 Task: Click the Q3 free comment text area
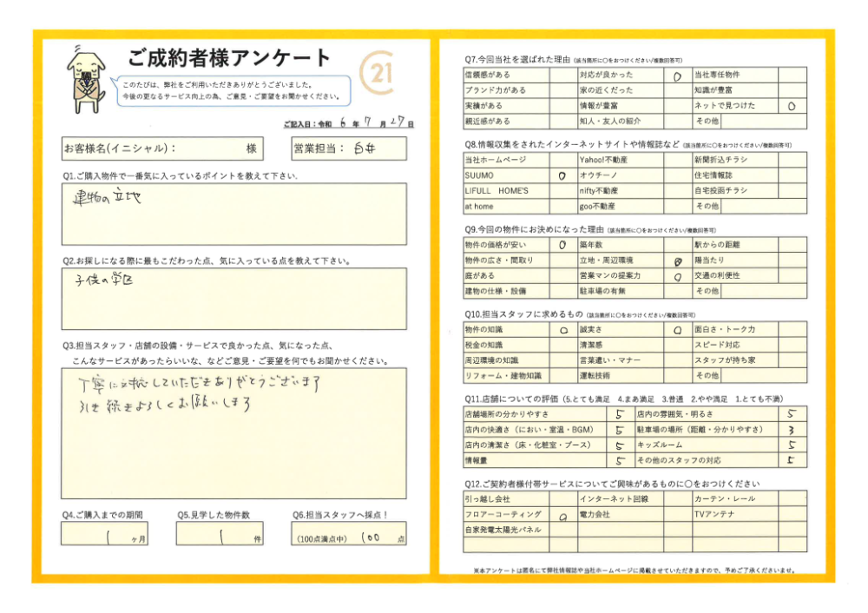233,432
